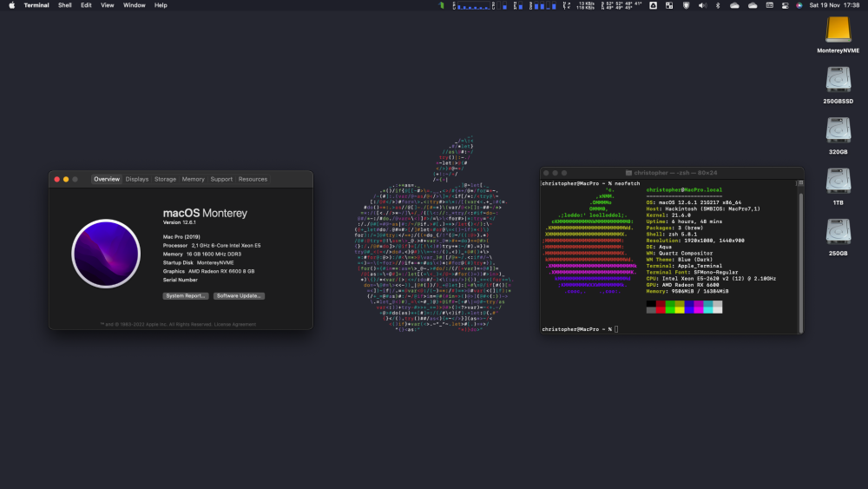868x489 pixels.
Task: Click the Software Update button
Action: pos(239,295)
